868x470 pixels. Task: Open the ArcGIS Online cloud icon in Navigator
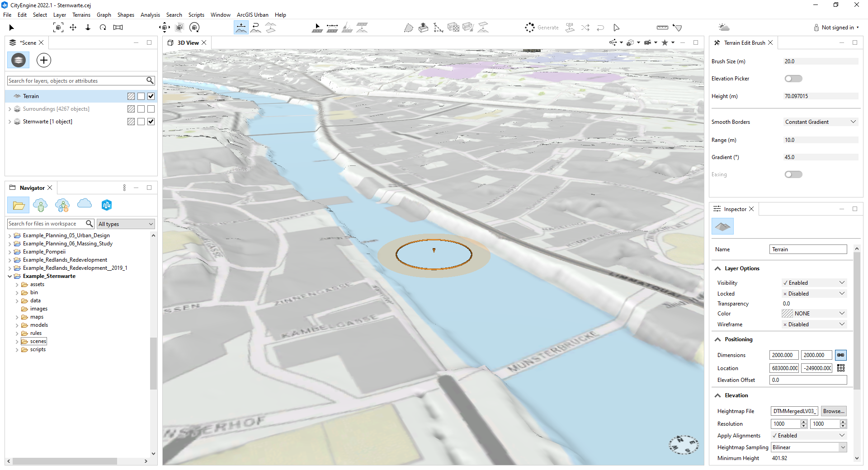click(84, 205)
